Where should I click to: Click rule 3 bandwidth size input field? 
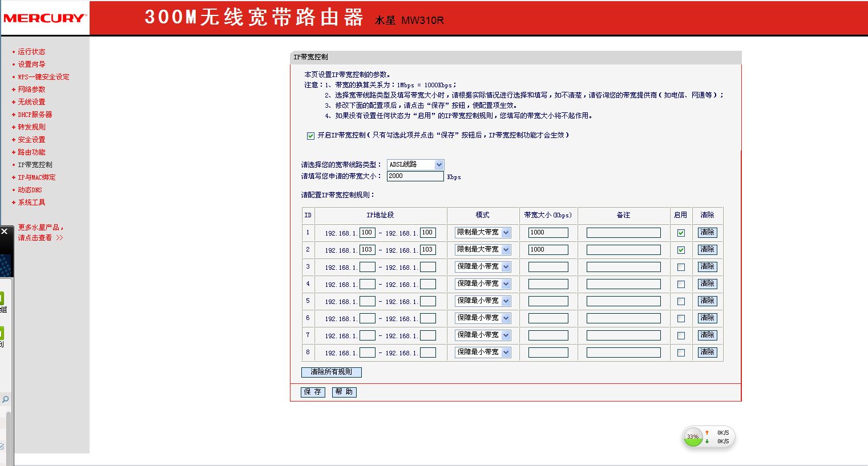coord(548,267)
